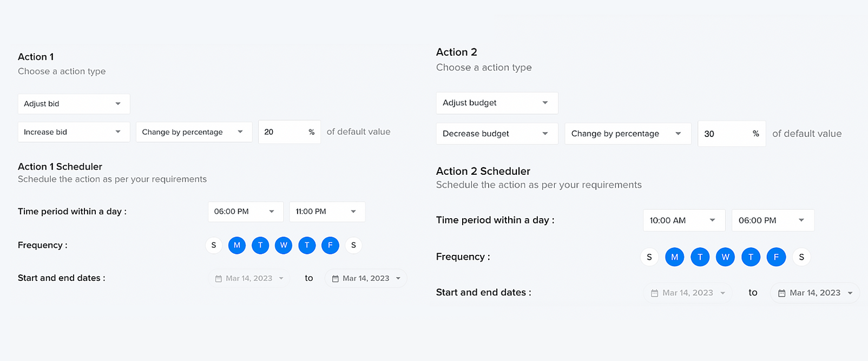Open Action 2 06:00 PM end time dropdown
The image size is (868, 361).
tap(773, 220)
